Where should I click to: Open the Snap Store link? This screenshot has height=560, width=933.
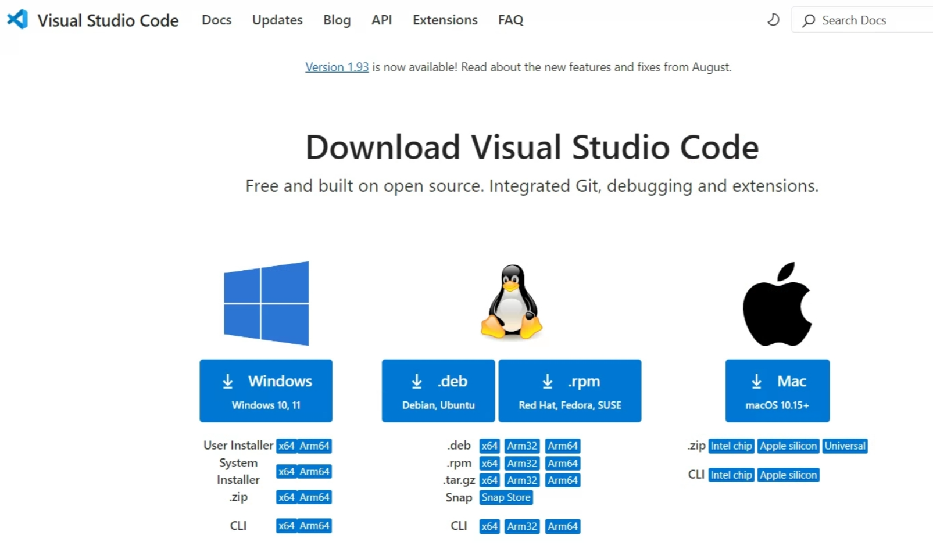pos(506,498)
